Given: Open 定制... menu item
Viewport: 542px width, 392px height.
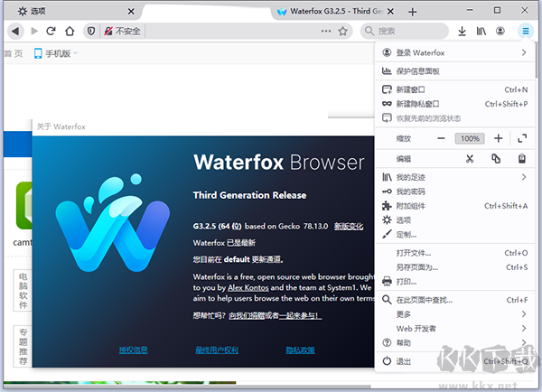Looking at the screenshot, I should [455, 235].
